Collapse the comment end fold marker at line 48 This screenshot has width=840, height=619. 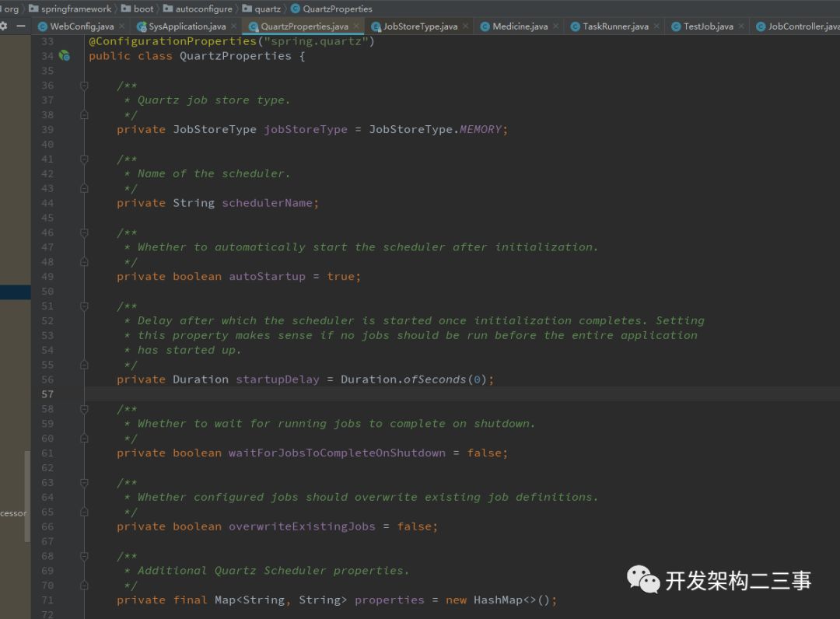(84, 262)
